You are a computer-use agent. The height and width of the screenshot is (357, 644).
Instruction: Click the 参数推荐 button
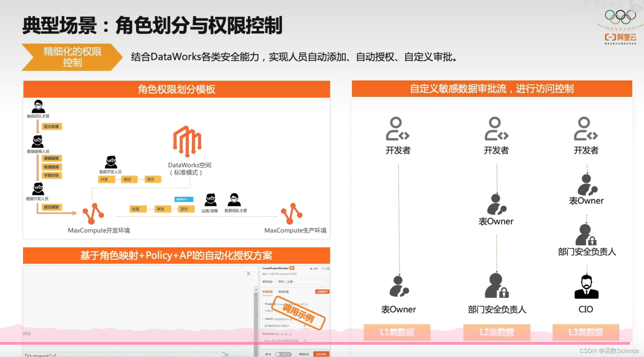(322, 292)
